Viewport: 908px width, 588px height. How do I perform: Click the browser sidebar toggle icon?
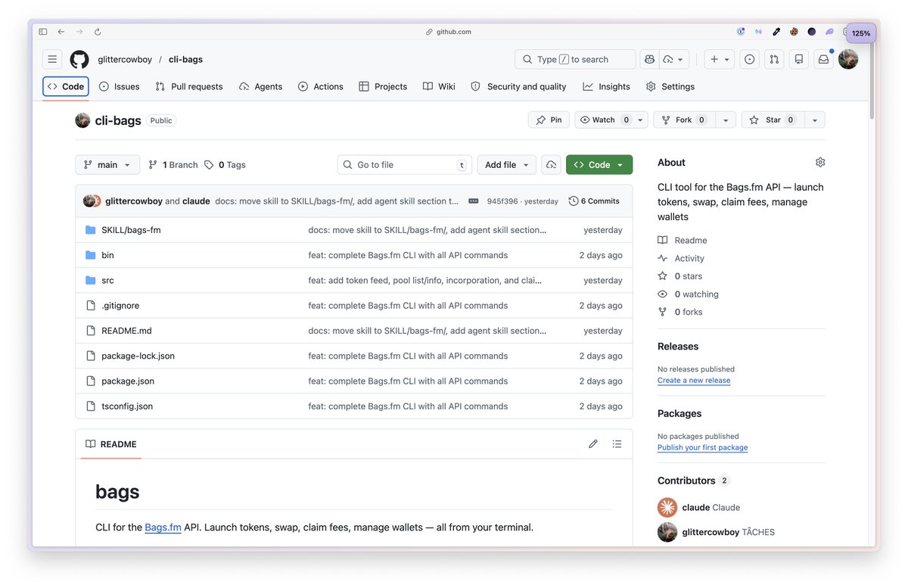[x=43, y=32]
